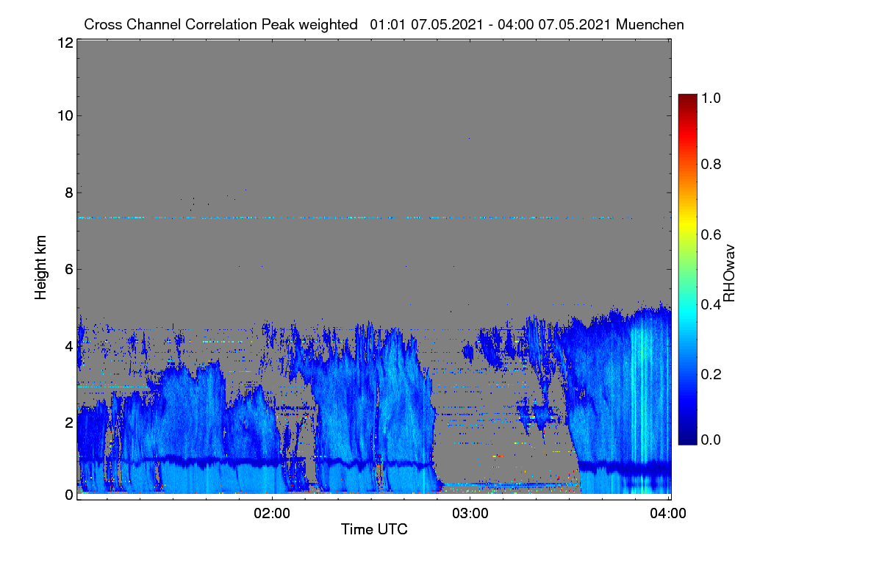Click the colorbar value 0.6
This screenshot has width=882, height=588.
tap(711, 234)
